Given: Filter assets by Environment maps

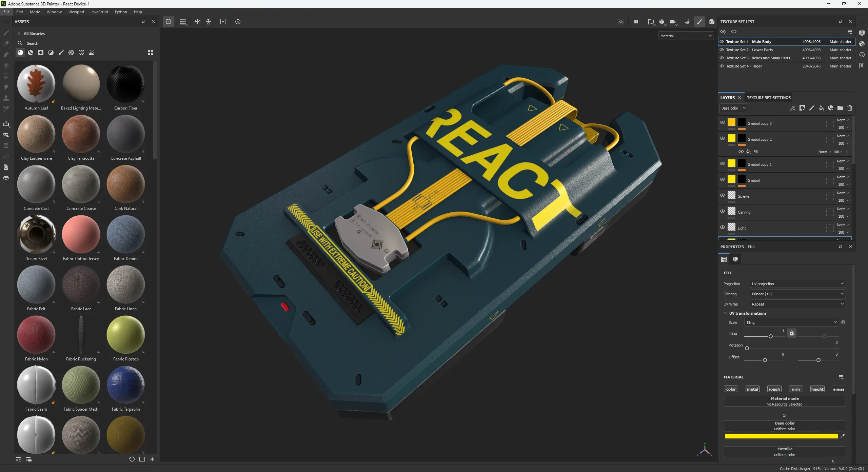Looking at the screenshot, I should tap(92, 53).
